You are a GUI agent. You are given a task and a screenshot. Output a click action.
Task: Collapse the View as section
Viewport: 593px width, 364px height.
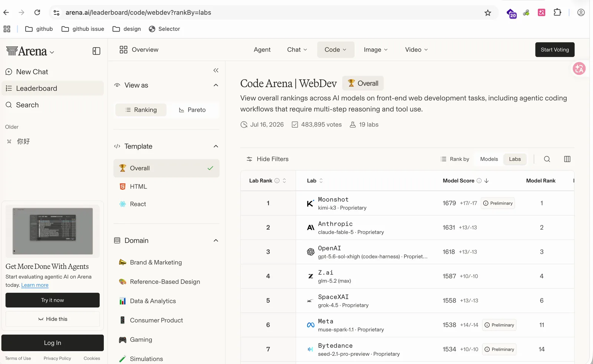tap(216, 85)
